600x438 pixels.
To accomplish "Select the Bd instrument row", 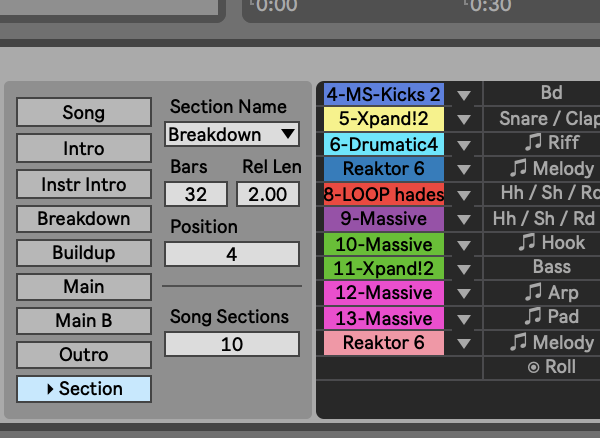I will pyautogui.click(x=551, y=93).
